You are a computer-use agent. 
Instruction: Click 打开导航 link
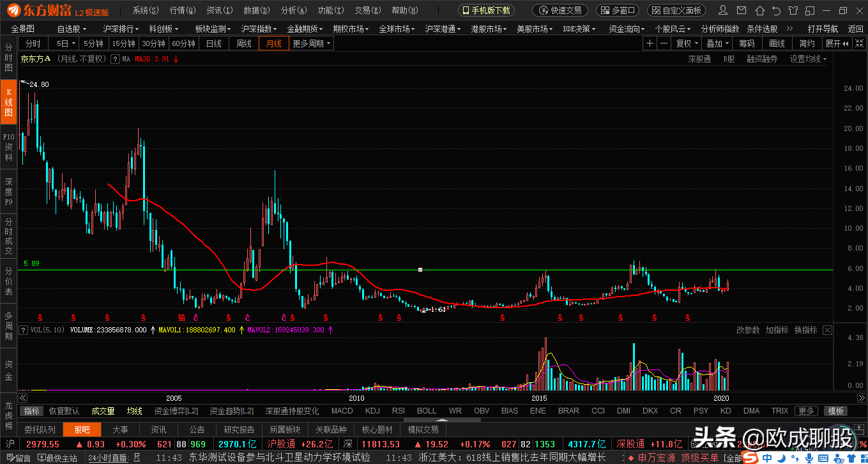pos(823,29)
